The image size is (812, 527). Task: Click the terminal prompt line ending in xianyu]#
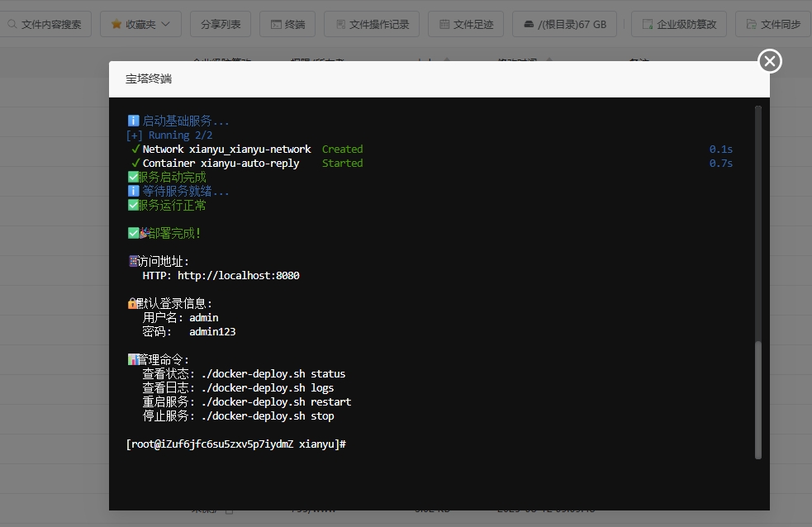(x=235, y=444)
